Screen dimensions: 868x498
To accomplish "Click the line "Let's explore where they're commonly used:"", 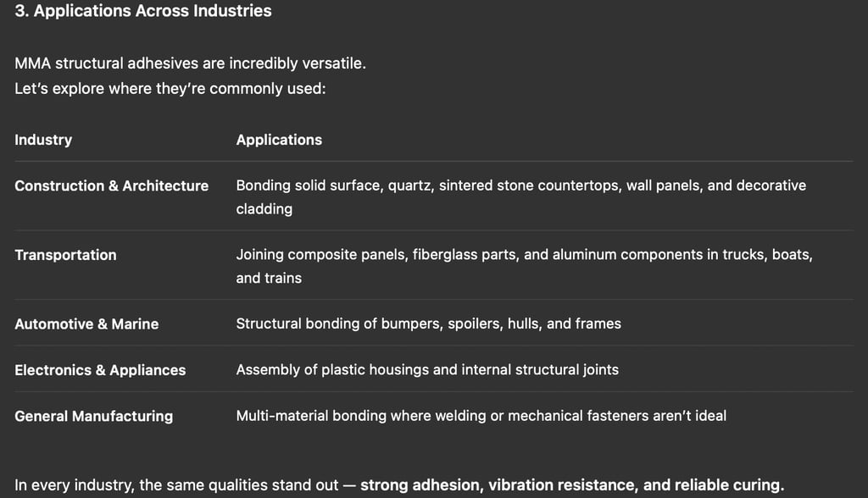I will tap(170, 88).
